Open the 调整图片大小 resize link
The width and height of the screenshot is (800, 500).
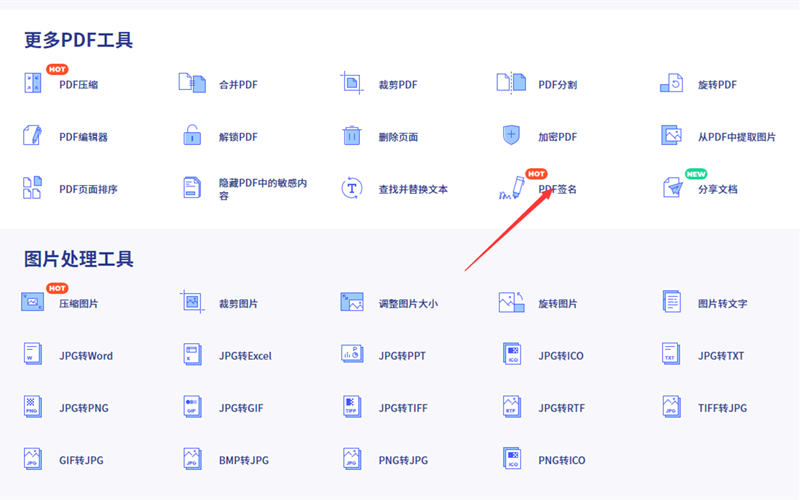click(408, 303)
